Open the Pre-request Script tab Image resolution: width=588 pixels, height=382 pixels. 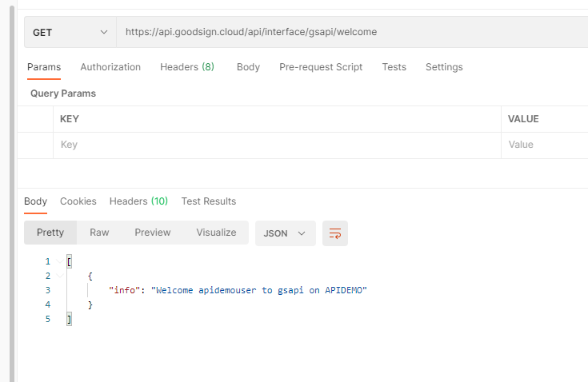click(321, 67)
